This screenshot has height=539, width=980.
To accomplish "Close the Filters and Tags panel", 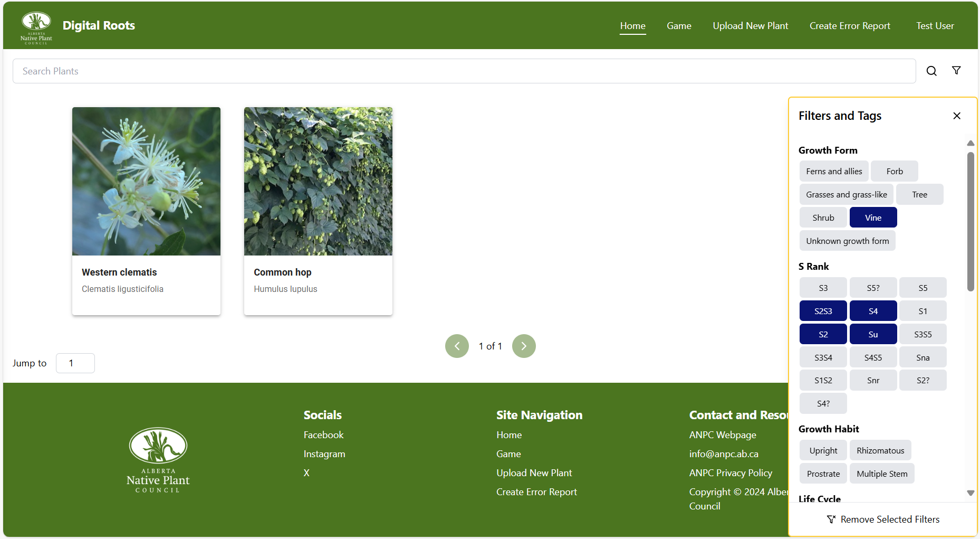I will 957,116.
